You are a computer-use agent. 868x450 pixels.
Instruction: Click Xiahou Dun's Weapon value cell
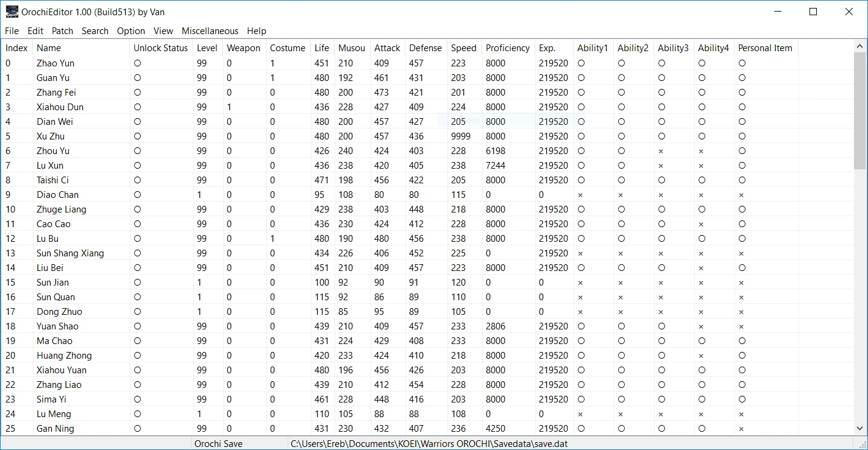click(229, 107)
